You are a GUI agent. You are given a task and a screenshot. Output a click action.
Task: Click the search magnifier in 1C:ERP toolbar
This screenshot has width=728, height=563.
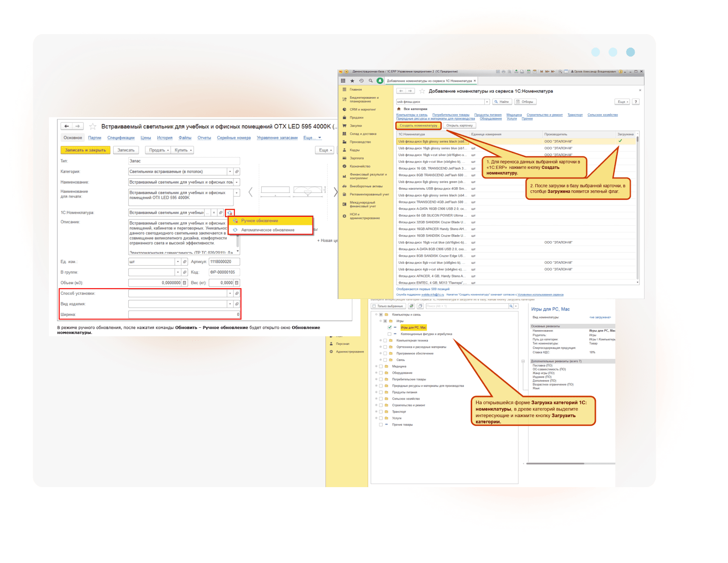[x=370, y=81]
